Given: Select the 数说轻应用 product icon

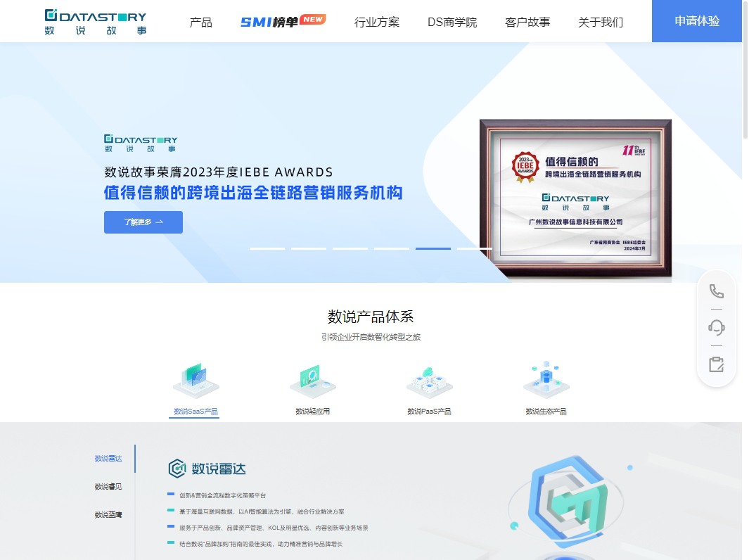Looking at the screenshot, I should click(313, 382).
